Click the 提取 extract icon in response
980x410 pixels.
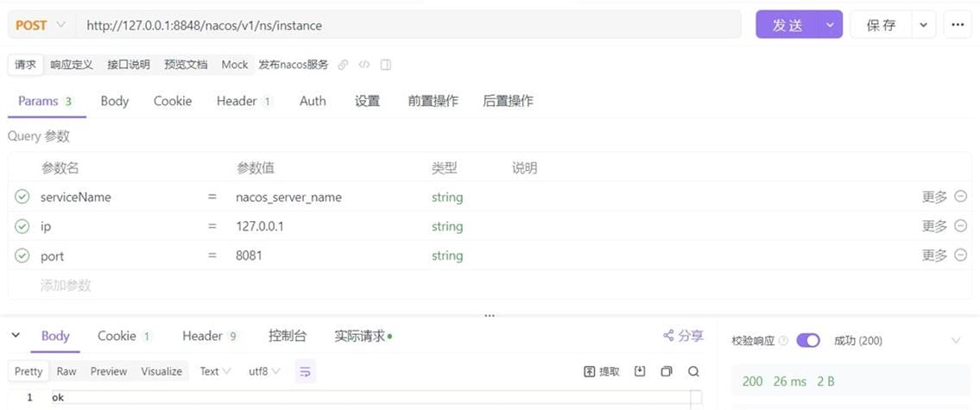(x=602, y=371)
